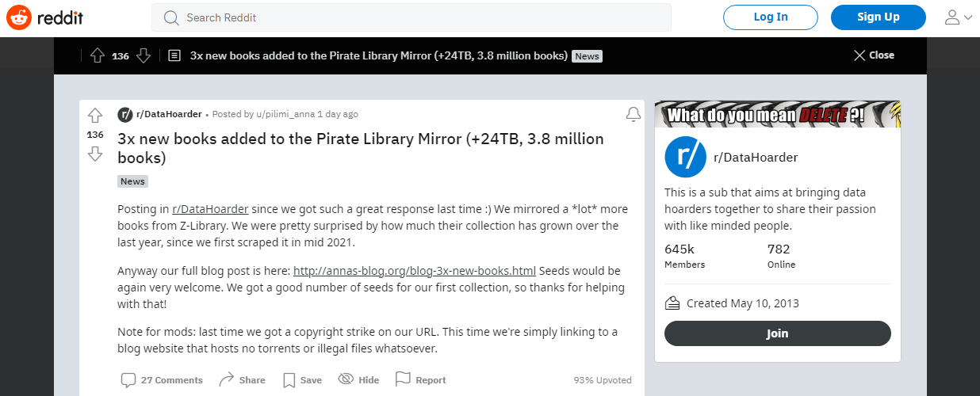Open the 27 Comments section

coord(163,380)
